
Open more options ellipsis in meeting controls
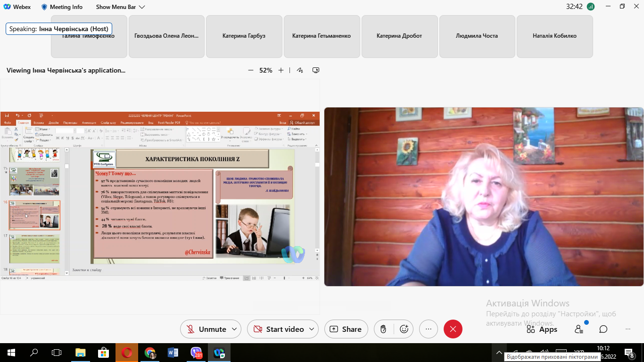point(428,329)
